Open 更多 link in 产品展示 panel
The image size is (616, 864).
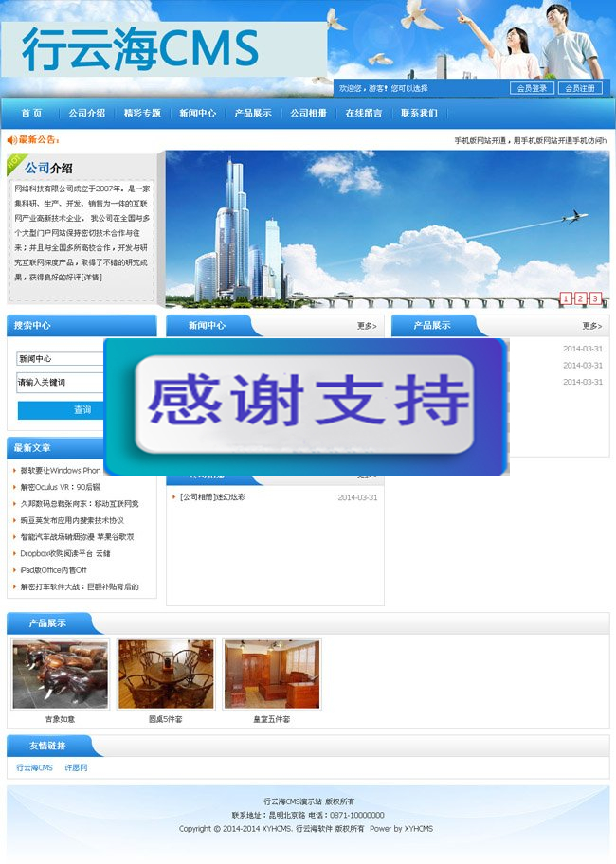coord(592,326)
